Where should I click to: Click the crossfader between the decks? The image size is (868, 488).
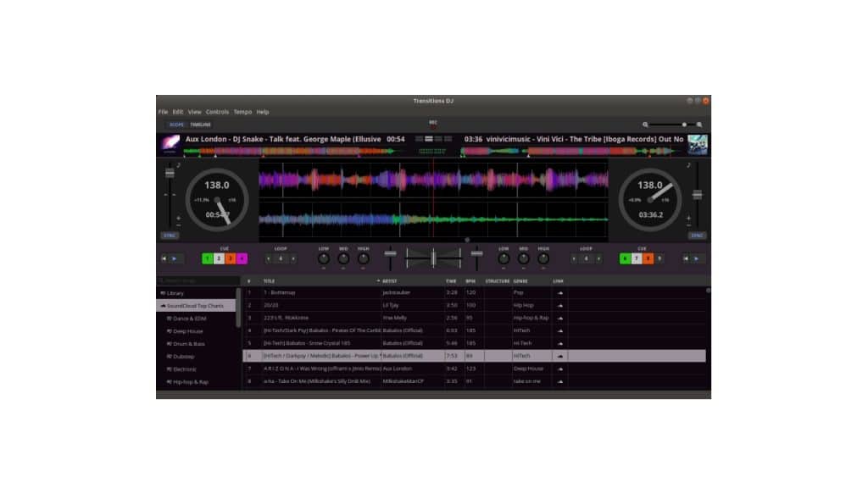(433, 257)
